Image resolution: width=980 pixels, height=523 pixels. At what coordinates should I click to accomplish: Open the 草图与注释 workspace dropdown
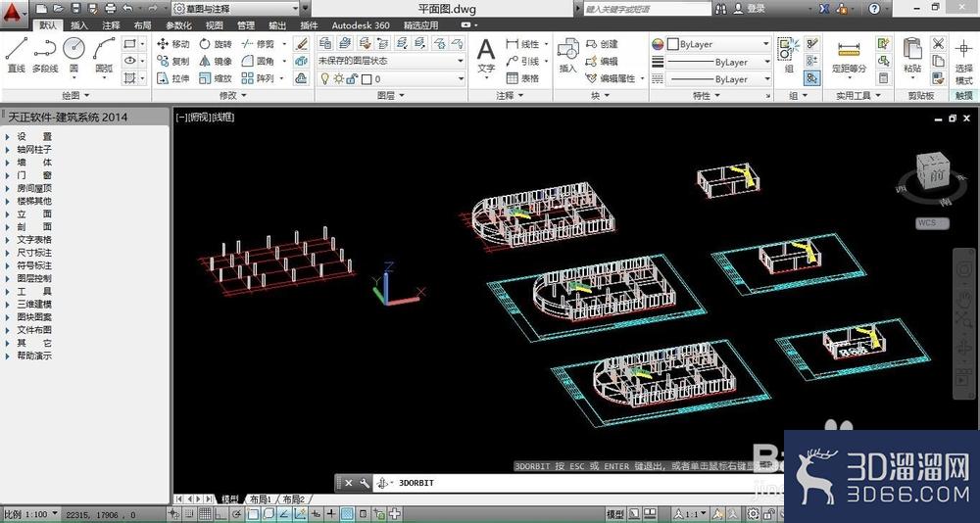235,9
